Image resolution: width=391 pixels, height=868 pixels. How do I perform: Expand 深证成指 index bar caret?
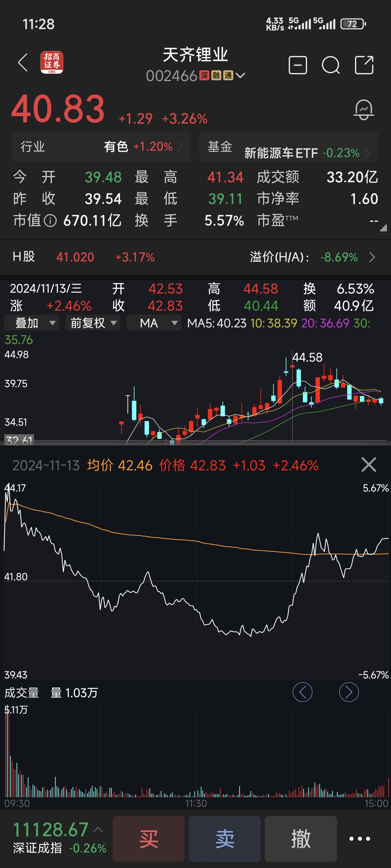pos(98,829)
